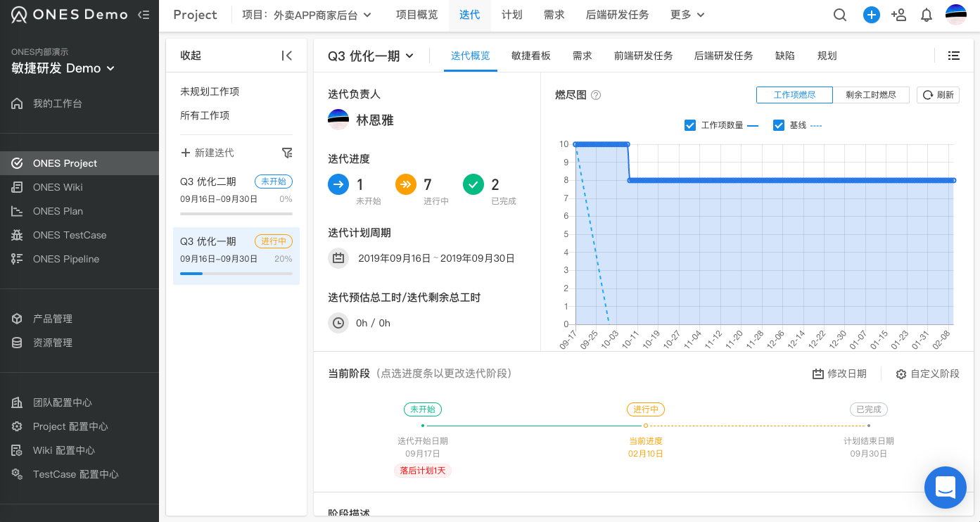
Task: Open 所有工作项 list
Action: (205, 115)
